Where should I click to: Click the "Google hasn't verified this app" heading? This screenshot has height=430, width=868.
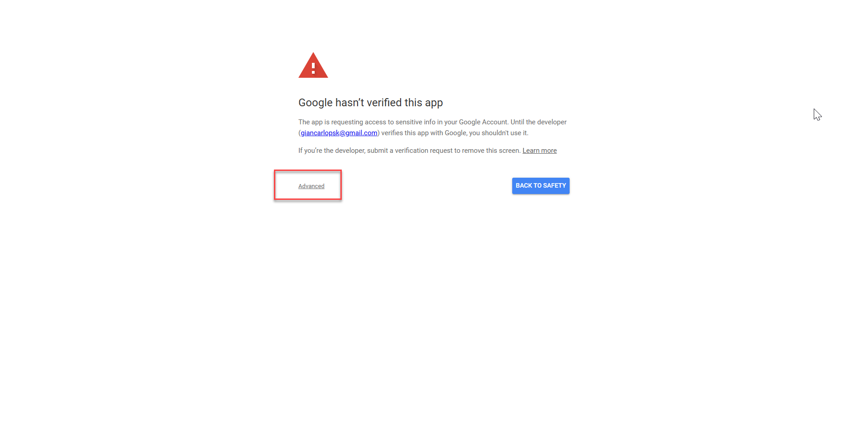pos(370,103)
